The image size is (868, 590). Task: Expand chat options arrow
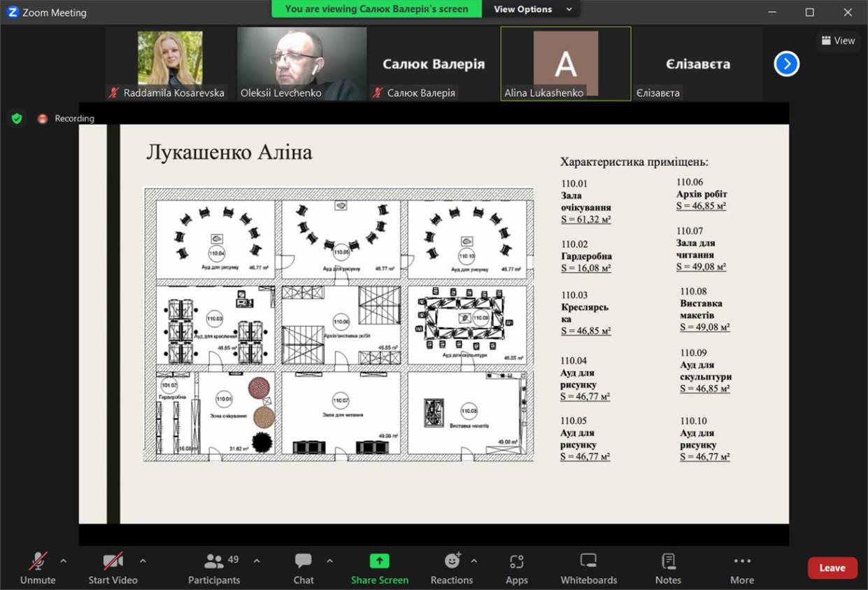(x=329, y=561)
